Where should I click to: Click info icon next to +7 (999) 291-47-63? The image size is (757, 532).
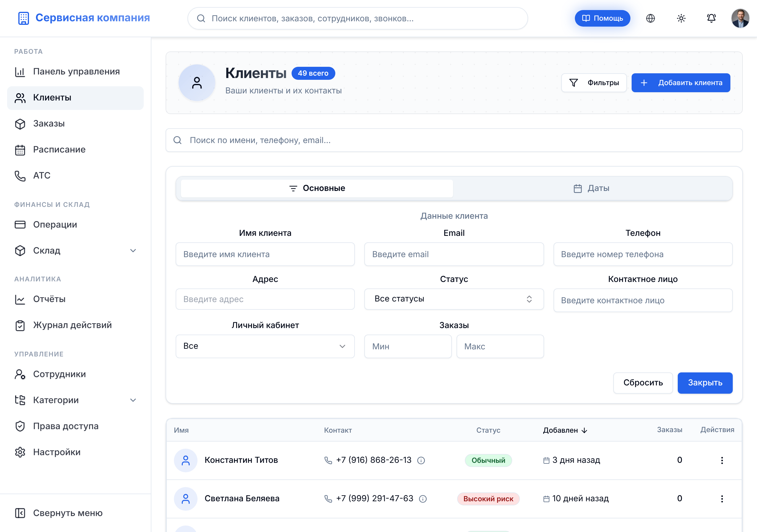click(423, 499)
